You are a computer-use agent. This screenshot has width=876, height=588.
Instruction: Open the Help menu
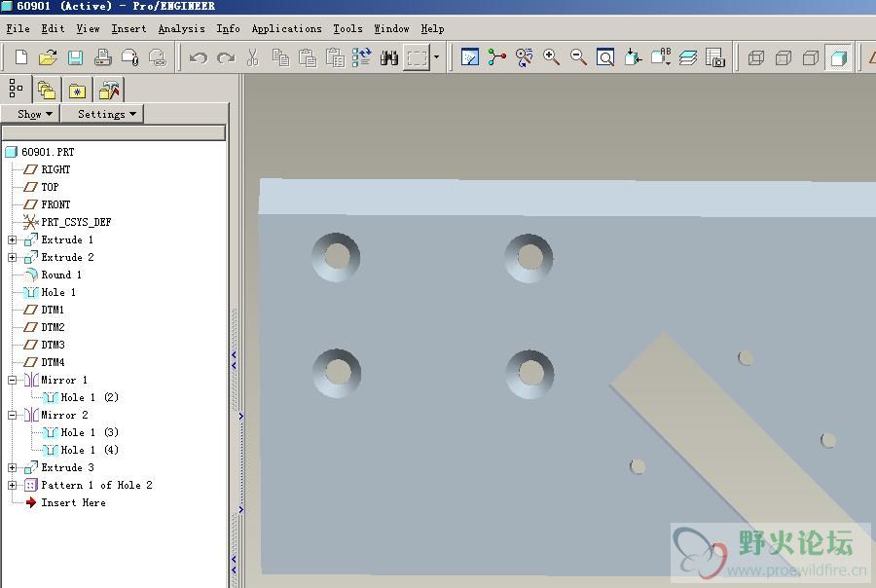[x=432, y=28]
